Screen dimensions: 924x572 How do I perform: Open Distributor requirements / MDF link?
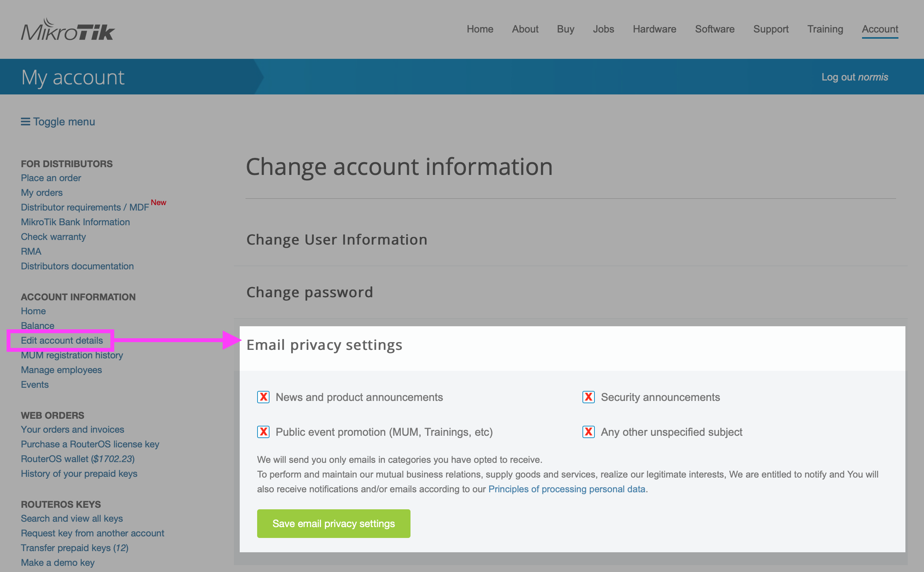(x=85, y=207)
